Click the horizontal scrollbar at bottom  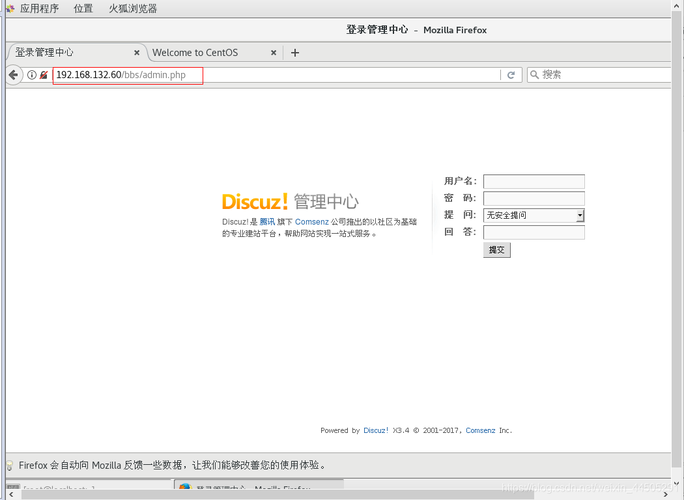click(277, 495)
